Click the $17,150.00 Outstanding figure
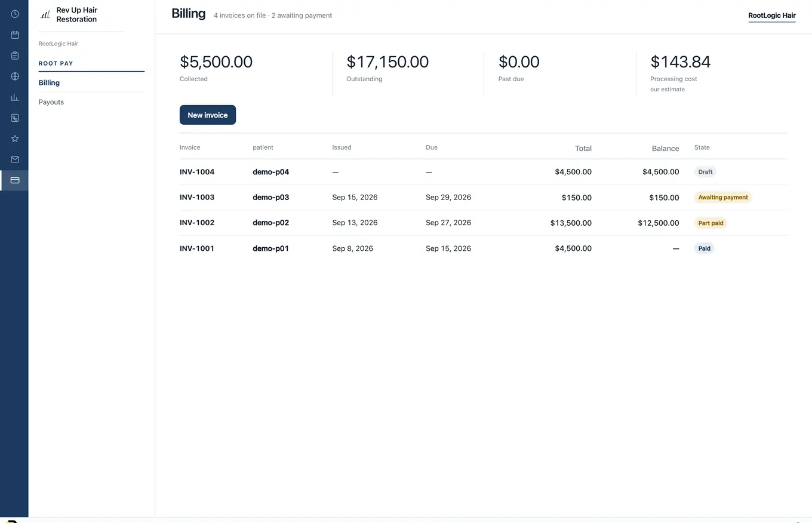Screen dimensions: 812x523 [x=387, y=61]
